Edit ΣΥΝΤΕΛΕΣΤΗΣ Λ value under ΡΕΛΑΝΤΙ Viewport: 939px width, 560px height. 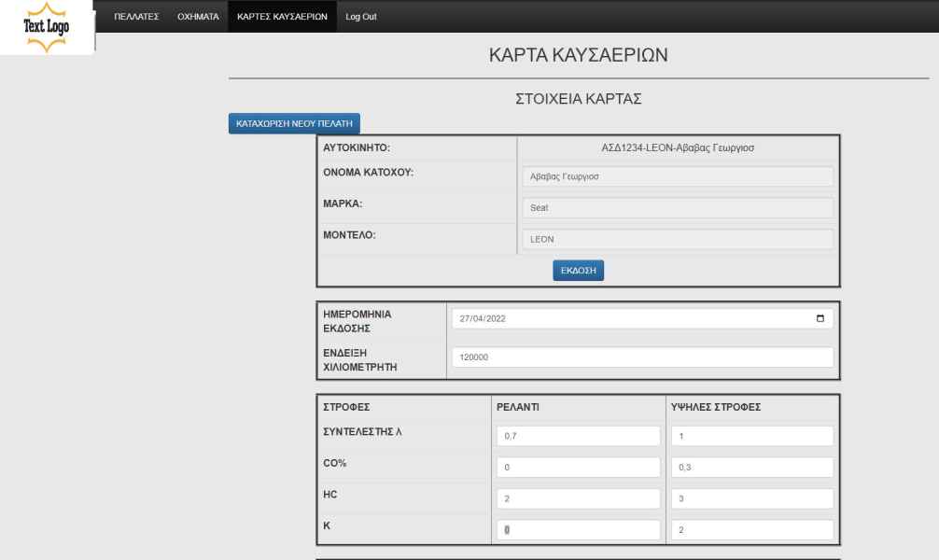pyautogui.click(x=578, y=436)
